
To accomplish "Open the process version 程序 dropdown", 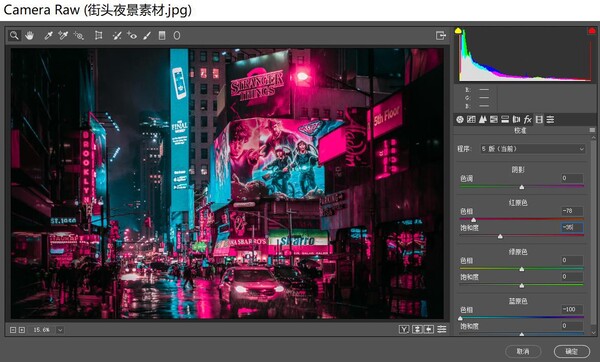I will pos(533,149).
